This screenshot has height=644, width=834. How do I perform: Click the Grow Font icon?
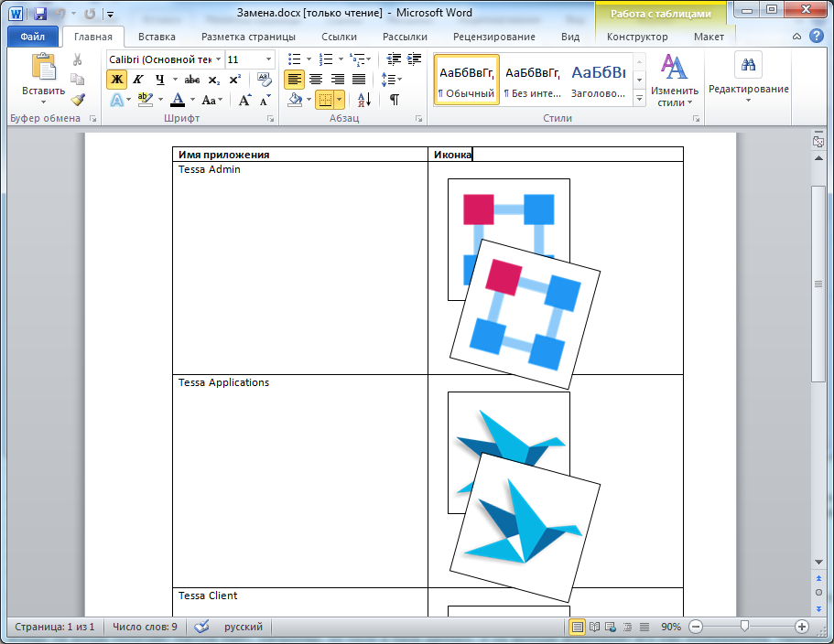click(x=244, y=100)
